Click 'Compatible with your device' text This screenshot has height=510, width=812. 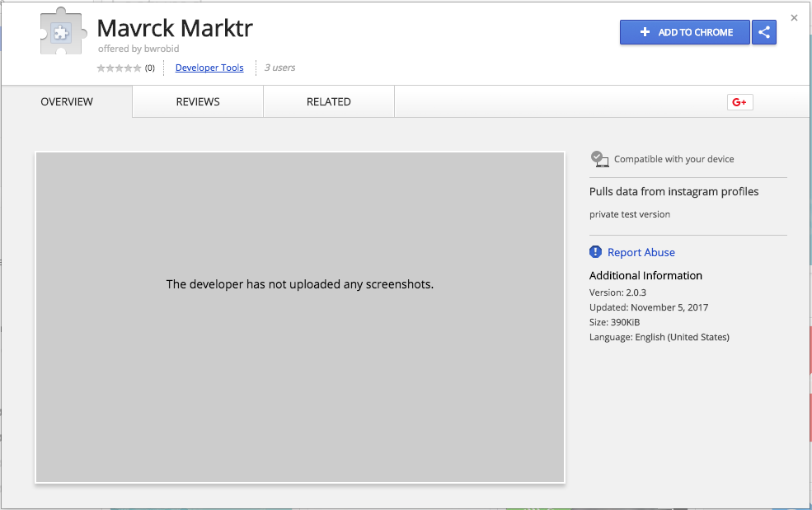(674, 160)
